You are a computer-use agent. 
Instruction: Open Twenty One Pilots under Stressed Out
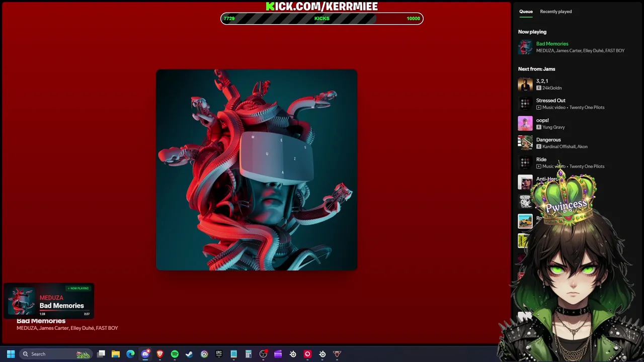pos(587,108)
